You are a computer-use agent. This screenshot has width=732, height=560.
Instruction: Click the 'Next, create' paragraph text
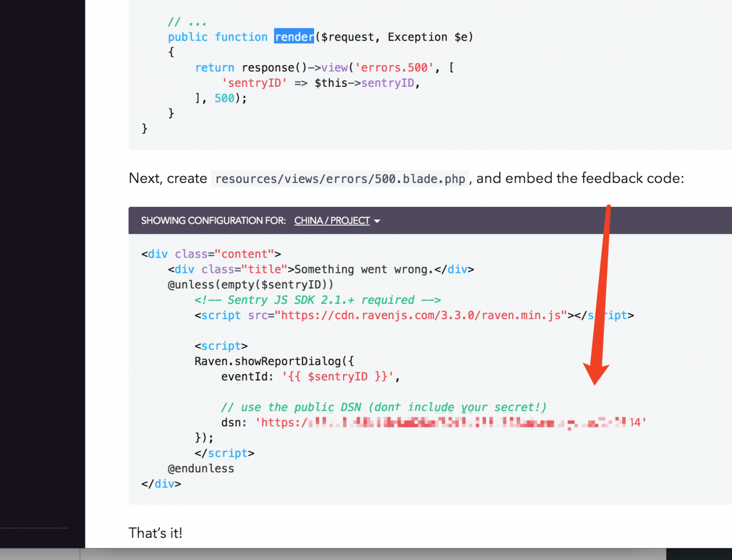point(168,178)
